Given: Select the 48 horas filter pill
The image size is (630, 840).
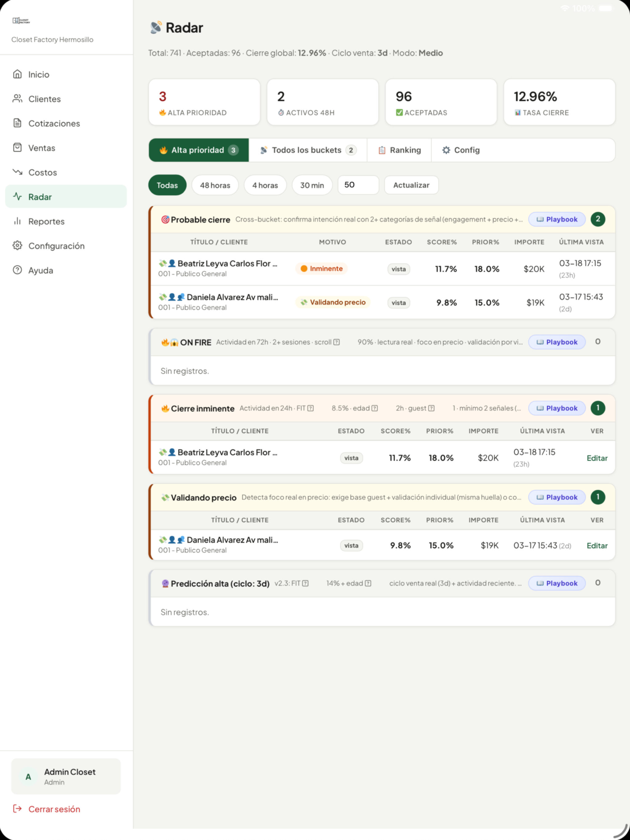Looking at the screenshot, I should click(x=215, y=185).
